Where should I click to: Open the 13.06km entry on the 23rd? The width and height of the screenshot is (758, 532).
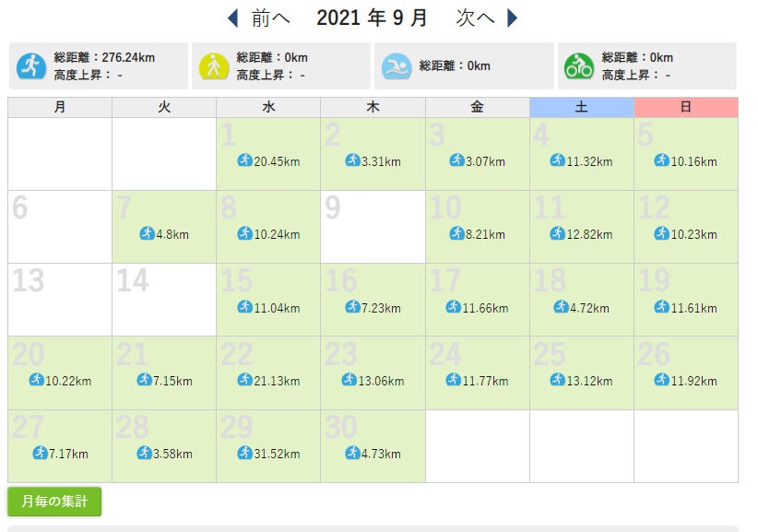(x=373, y=380)
